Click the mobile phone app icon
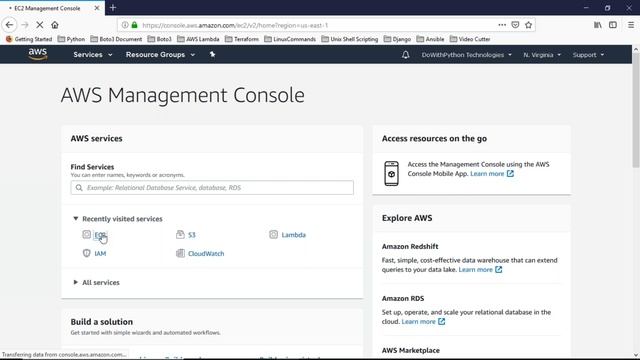This screenshot has width=640, height=360. click(391, 173)
